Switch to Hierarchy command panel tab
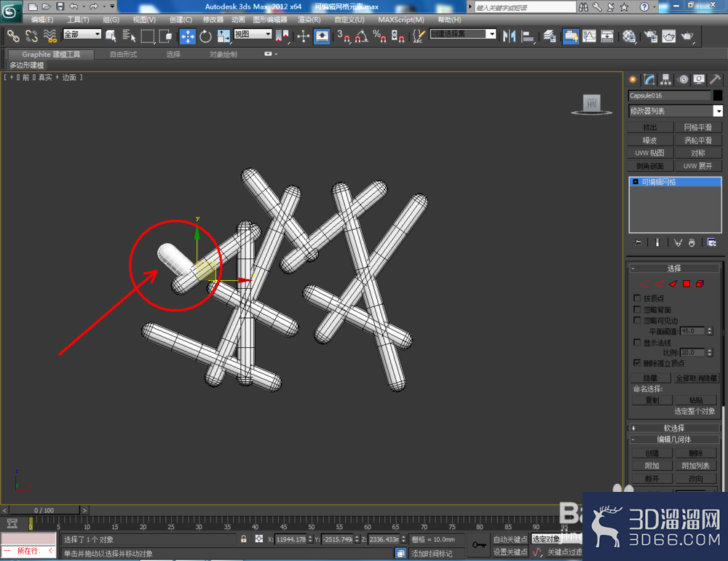 click(x=666, y=79)
